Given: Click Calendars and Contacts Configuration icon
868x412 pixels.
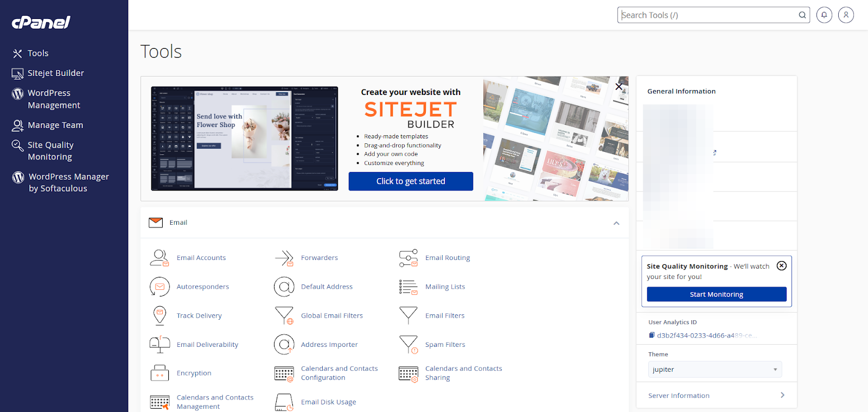Looking at the screenshot, I should tap(284, 373).
